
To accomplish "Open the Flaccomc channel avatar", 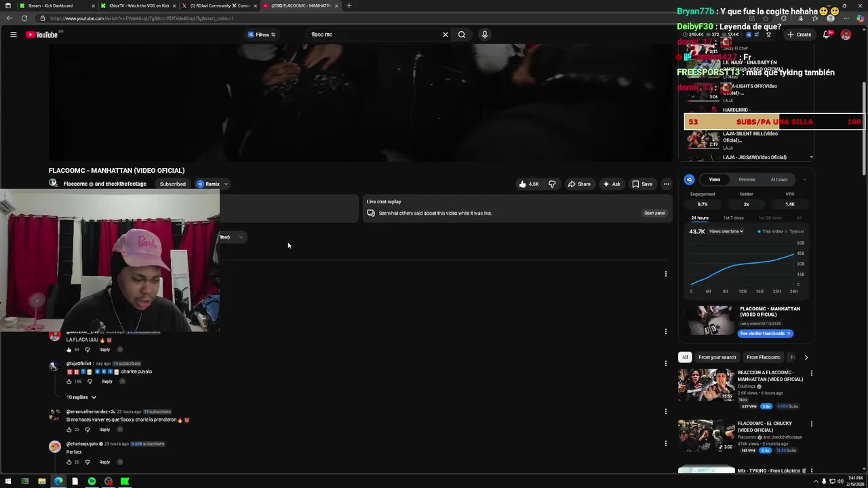I will (53, 183).
